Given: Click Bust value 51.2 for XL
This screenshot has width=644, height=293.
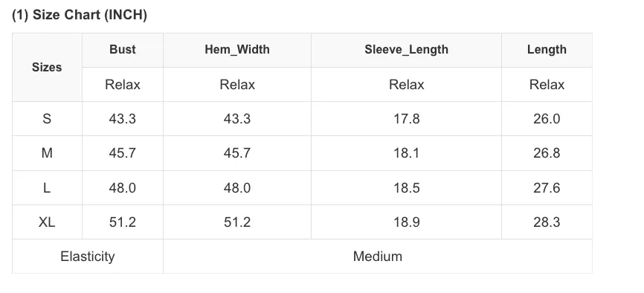Looking at the screenshot, I should point(123,222).
